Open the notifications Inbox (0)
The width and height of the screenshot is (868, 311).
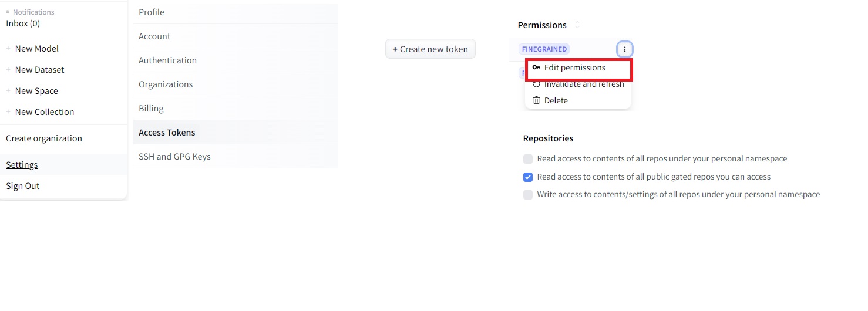click(x=23, y=23)
